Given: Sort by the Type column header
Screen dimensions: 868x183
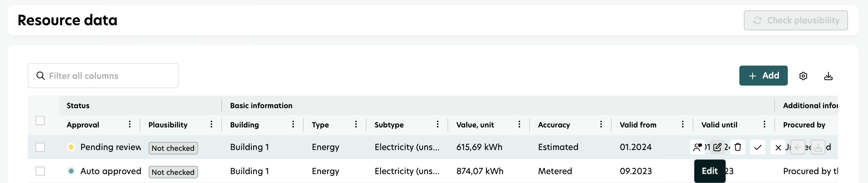Looking at the screenshot, I should (320, 125).
